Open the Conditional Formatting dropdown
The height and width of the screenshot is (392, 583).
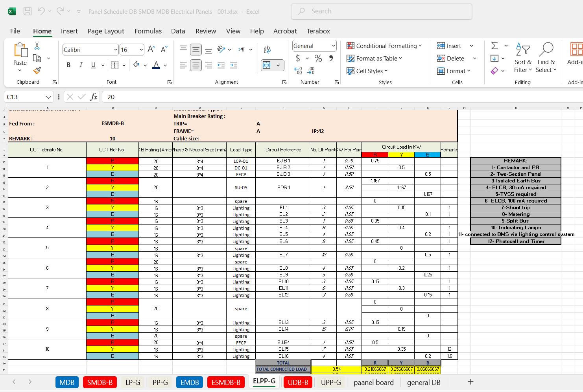click(384, 46)
